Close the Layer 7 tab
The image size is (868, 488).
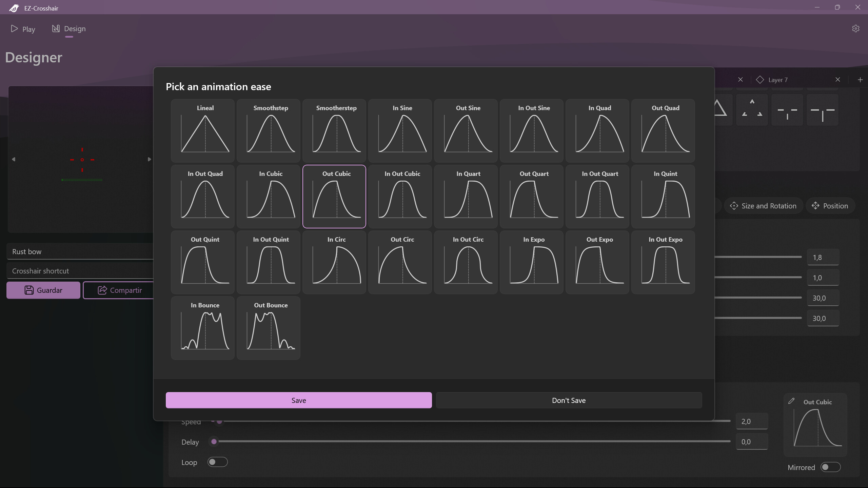coord(838,80)
